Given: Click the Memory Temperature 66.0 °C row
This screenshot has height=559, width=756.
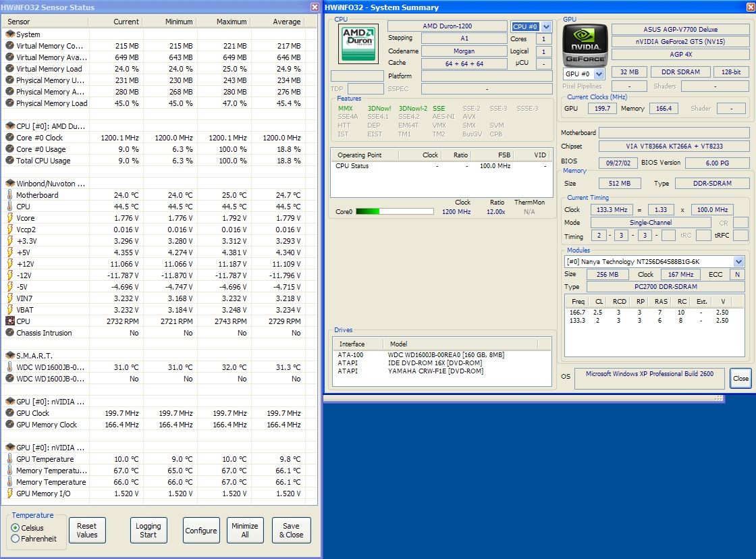Looking at the screenshot, I should pos(158,482).
